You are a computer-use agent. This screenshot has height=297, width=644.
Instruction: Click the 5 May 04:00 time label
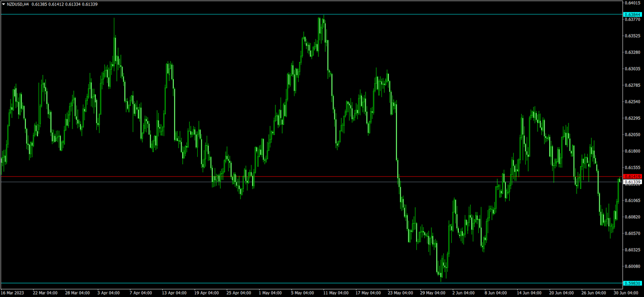(302, 293)
